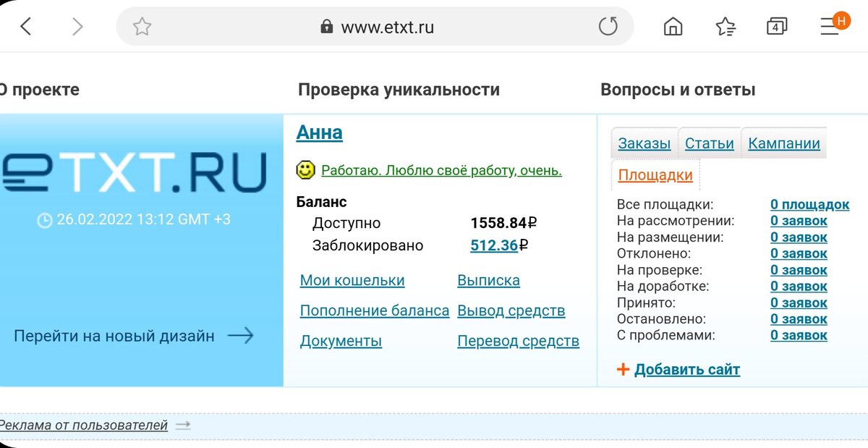Click Перейти на новый дизайн
The height and width of the screenshot is (448, 868).
[x=114, y=336]
